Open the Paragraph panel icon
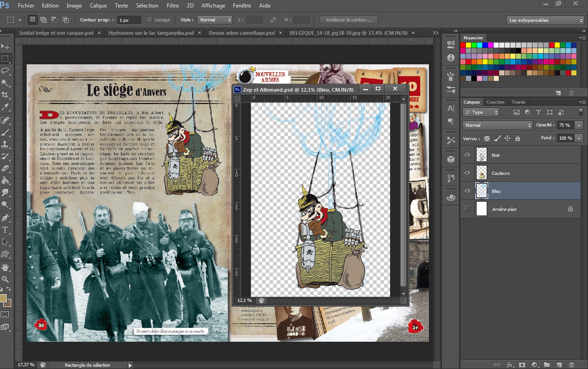This screenshot has height=369, width=588. tap(451, 121)
